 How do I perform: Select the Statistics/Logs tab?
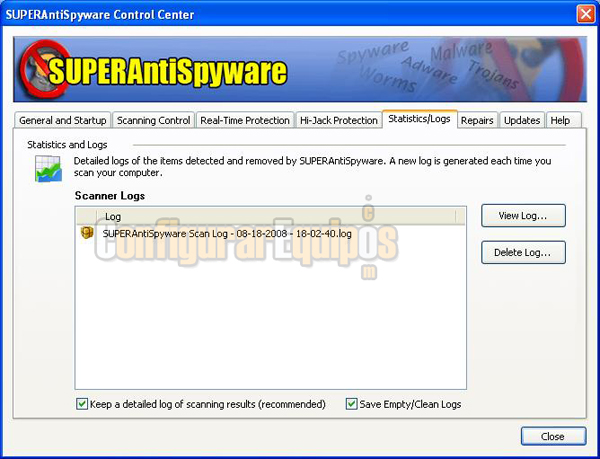(419, 119)
